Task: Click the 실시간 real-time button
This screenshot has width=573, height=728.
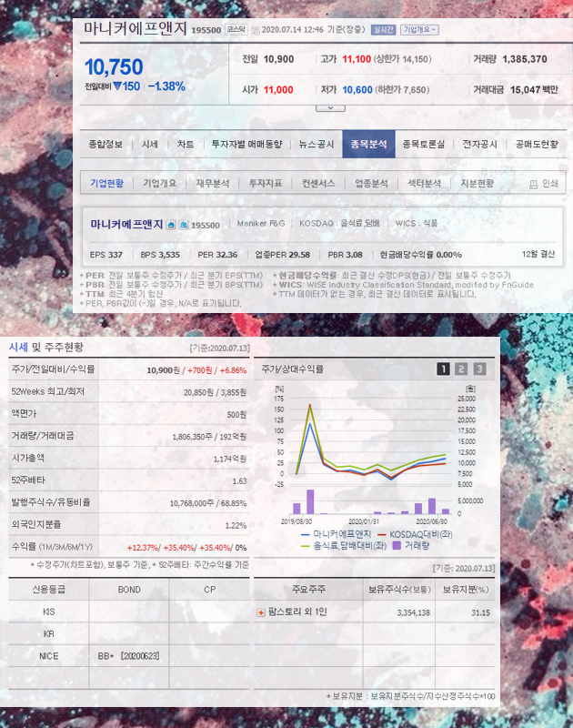Action: pos(383,30)
